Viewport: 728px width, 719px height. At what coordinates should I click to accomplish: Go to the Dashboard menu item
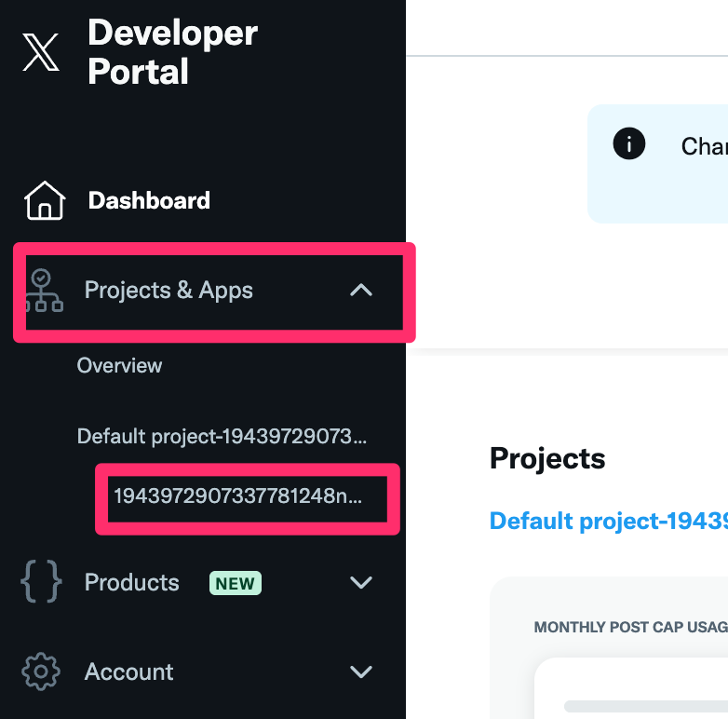(x=149, y=200)
